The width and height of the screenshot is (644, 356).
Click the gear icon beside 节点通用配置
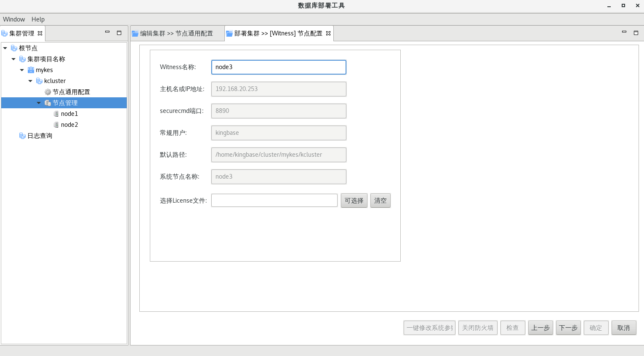[x=48, y=92]
